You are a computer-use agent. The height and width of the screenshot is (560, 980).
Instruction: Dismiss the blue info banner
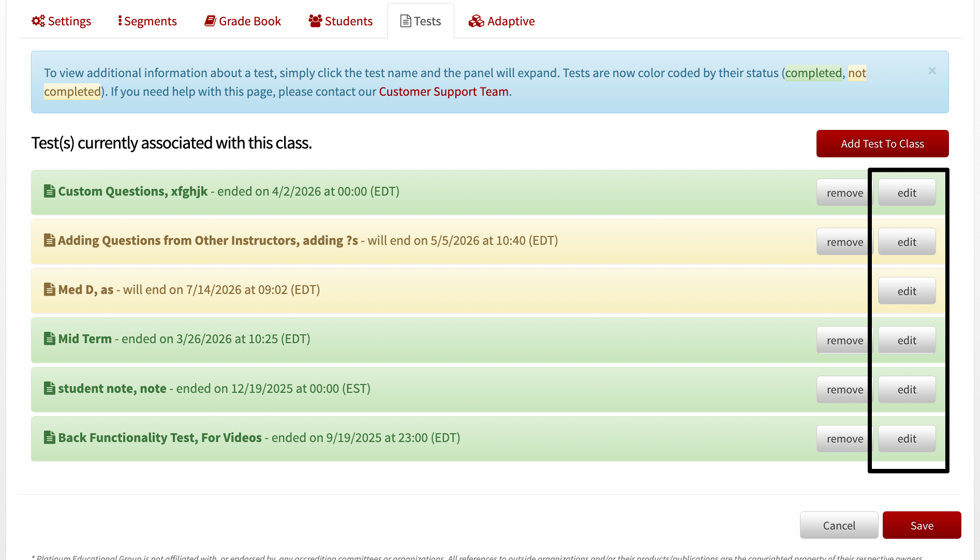click(932, 71)
